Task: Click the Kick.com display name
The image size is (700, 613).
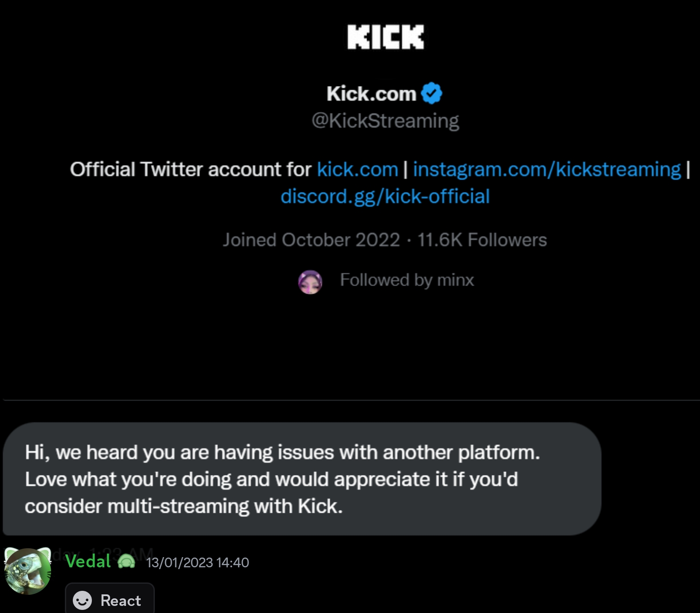Action: (371, 94)
